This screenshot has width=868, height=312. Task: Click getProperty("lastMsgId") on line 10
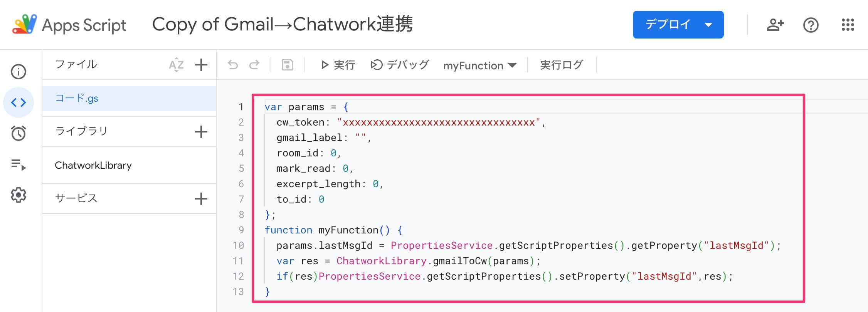703,246
